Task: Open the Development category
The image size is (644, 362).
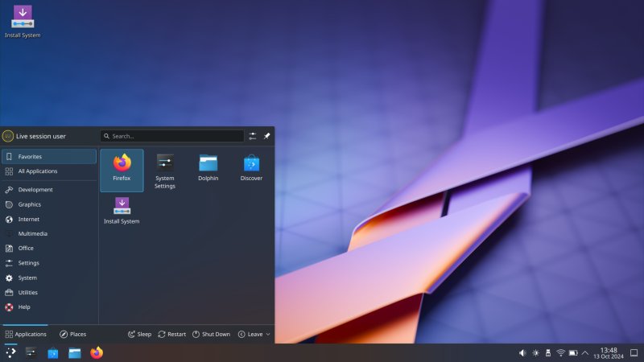Action: [49, 190]
